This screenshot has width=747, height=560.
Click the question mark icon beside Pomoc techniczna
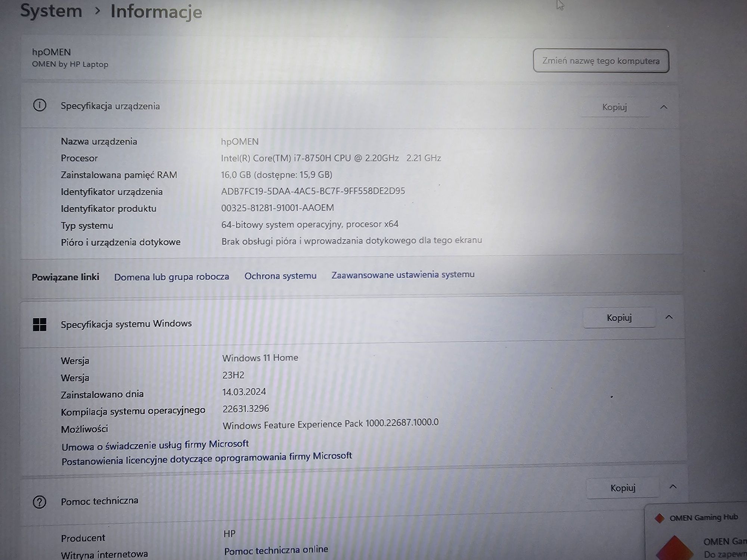tap(40, 502)
